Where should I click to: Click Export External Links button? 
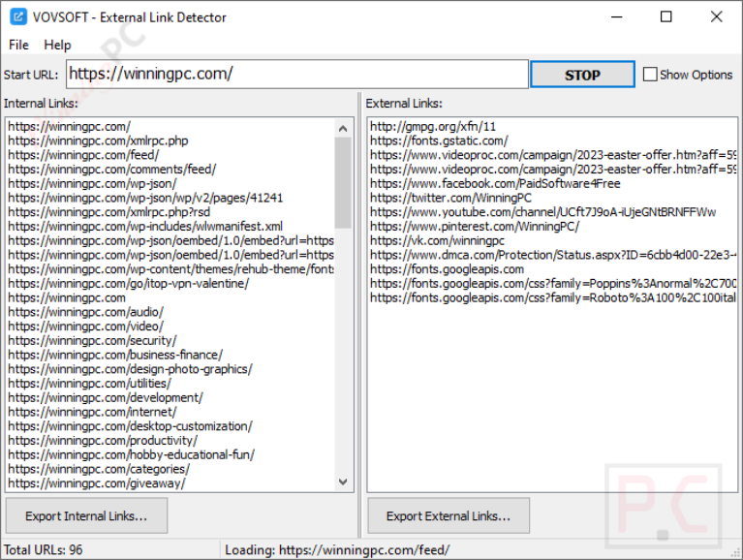tap(449, 515)
